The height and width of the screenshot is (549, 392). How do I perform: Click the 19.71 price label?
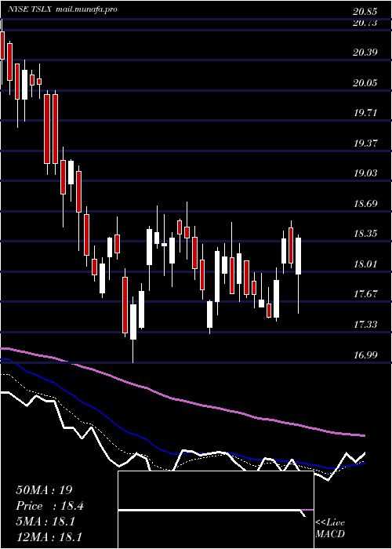pos(365,113)
